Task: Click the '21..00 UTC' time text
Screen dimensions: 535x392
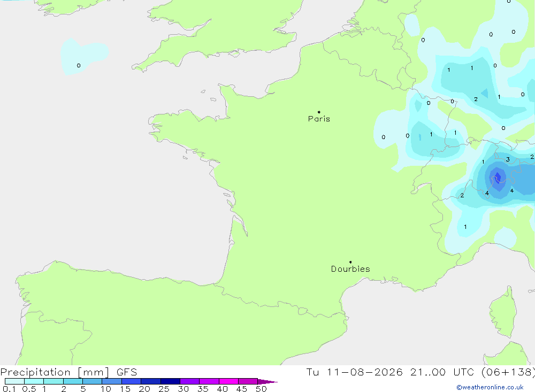Action: tap(442, 372)
